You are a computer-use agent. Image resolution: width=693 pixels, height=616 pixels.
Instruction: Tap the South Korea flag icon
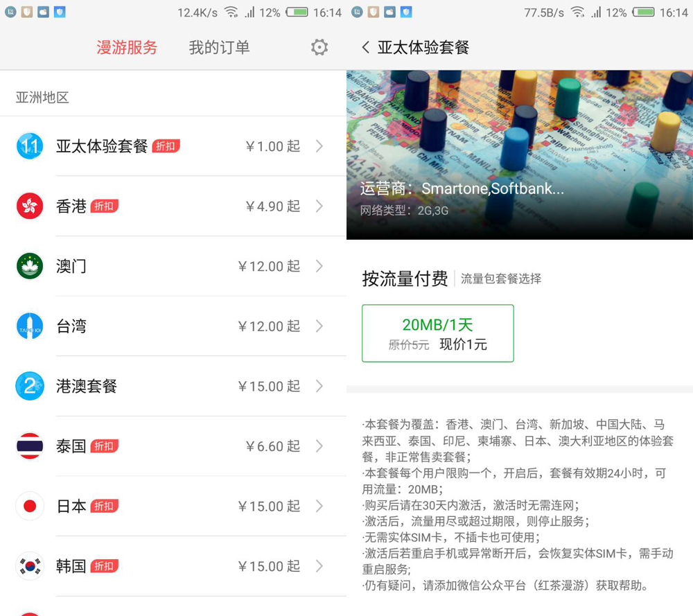coord(30,566)
